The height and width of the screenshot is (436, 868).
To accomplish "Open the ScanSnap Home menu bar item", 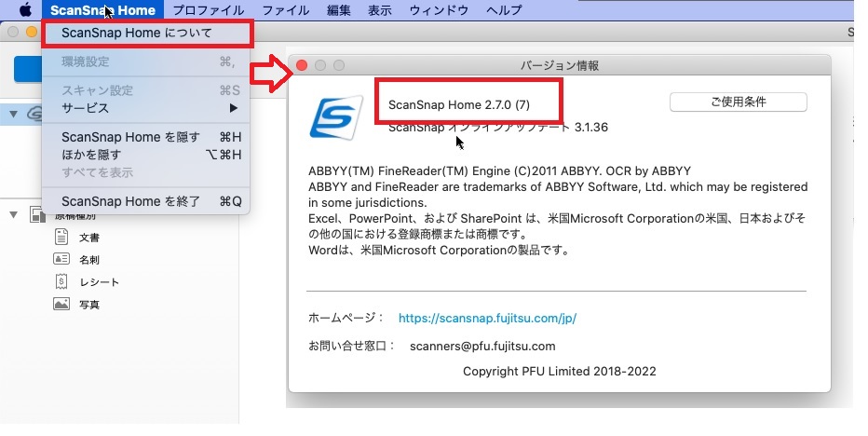I will (102, 10).
